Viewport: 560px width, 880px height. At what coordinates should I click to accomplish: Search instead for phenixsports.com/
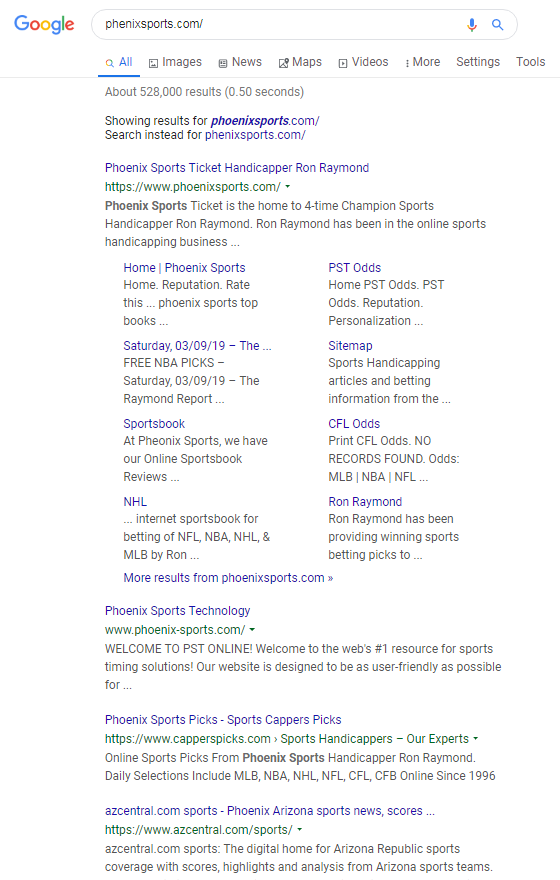[x=255, y=135]
